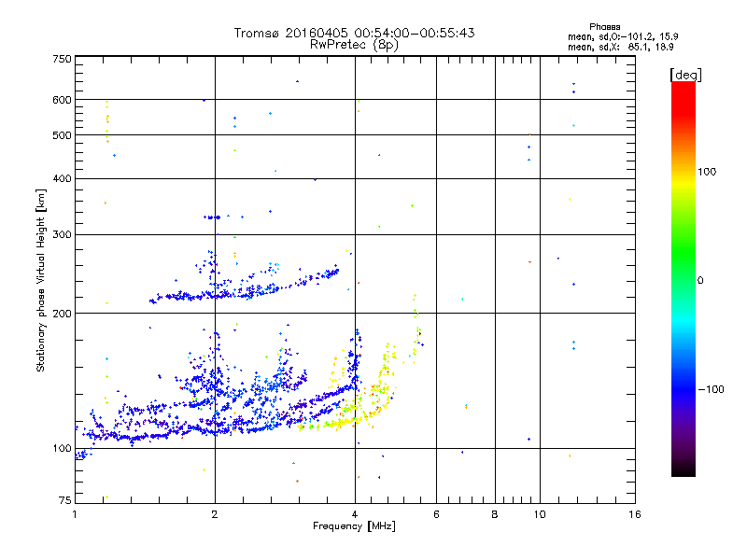Click the x-axis label '6'
Image resolution: width=747 pixels, height=560 pixels.
click(436, 514)
